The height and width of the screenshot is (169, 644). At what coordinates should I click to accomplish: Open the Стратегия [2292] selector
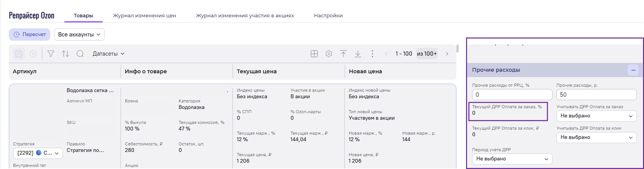(x=38, y=153)
